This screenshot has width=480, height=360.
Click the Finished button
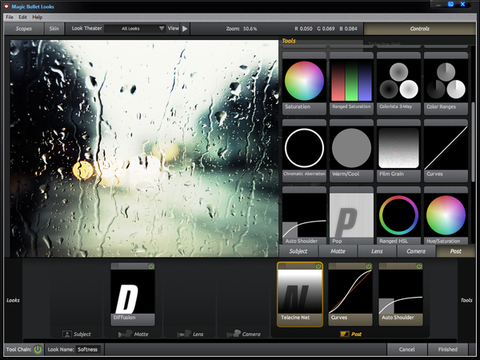[x=448, y=349]
